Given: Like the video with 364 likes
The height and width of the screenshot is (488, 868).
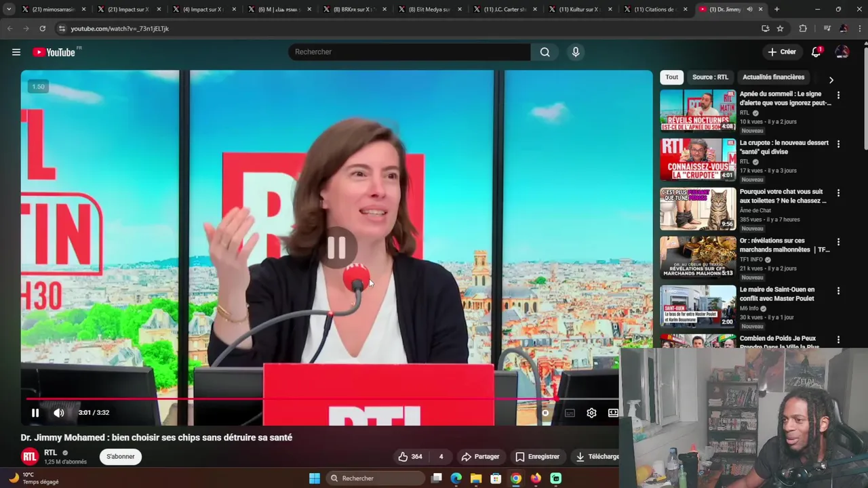Looking at the screenshot, I should 410,457.
